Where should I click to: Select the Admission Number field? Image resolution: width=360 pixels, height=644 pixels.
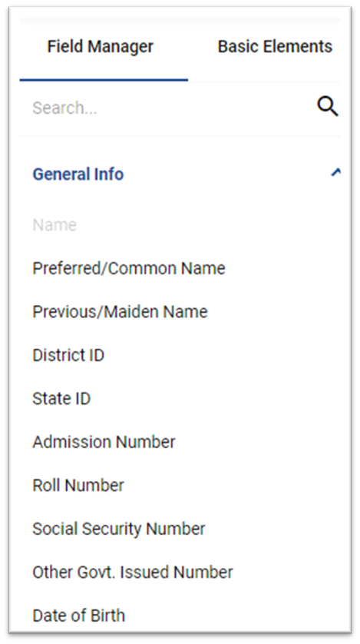(x=104, y=442)
